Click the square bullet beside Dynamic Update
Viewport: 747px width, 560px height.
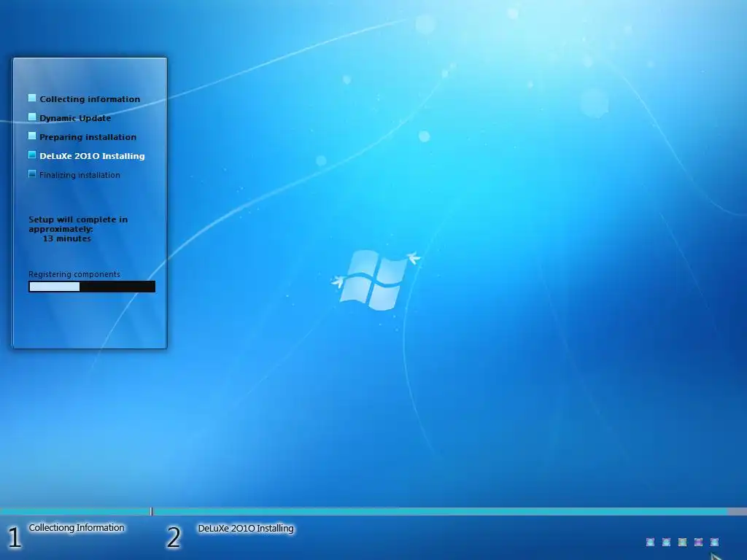click(32, 117)
